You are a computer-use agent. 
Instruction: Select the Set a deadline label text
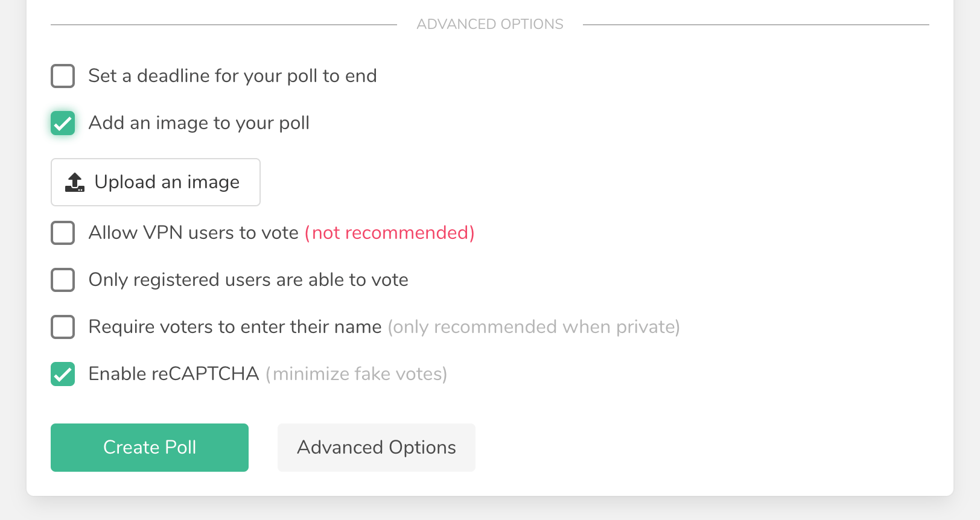(232, 76)
